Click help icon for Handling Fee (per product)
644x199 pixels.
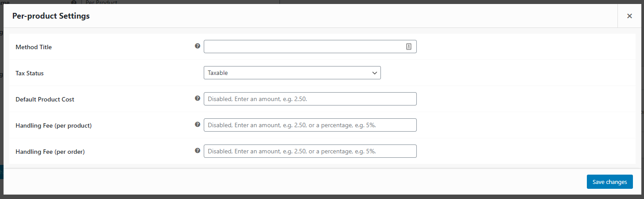[x=198, y=125]
